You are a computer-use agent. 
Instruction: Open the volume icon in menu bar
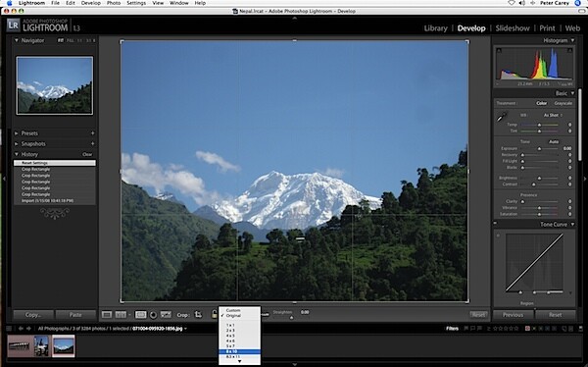click(522, 3)
